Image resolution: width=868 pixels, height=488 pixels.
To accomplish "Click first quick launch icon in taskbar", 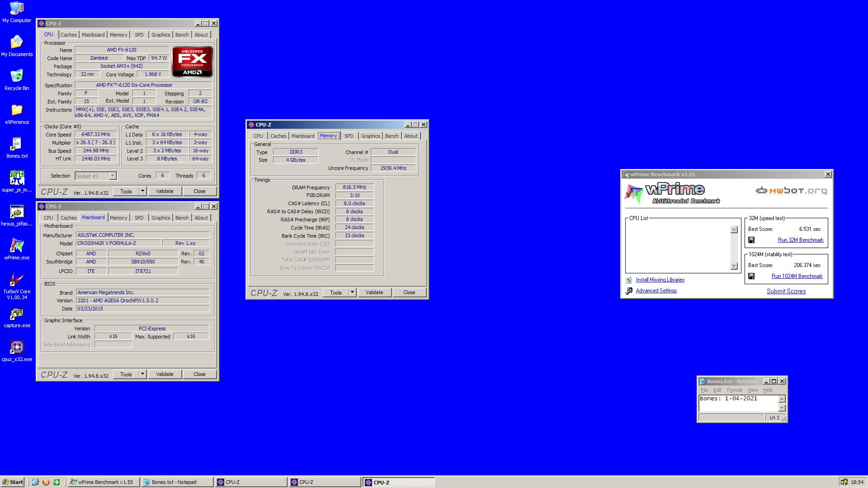I will click(35, 482).
